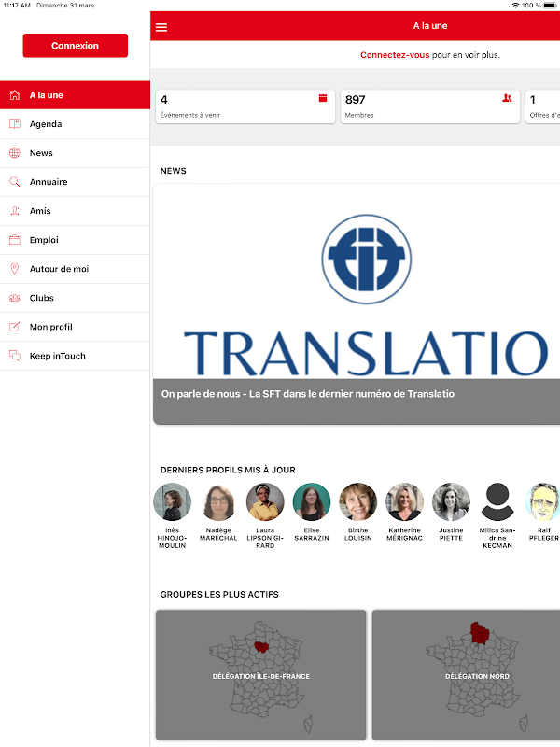Click the home icon beside A la une
Image resolution: width=560 pixels, height=747 pixels.
[15, 95]
